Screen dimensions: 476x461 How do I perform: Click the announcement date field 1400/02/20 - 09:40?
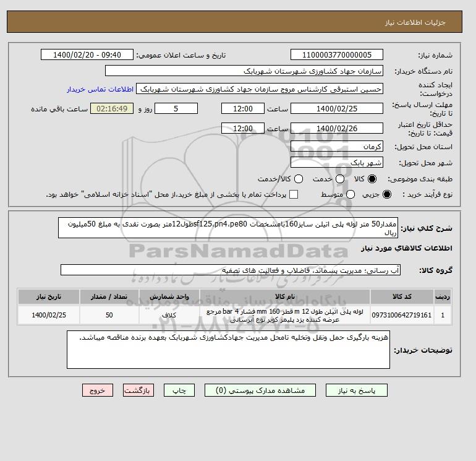pos(87,54)
